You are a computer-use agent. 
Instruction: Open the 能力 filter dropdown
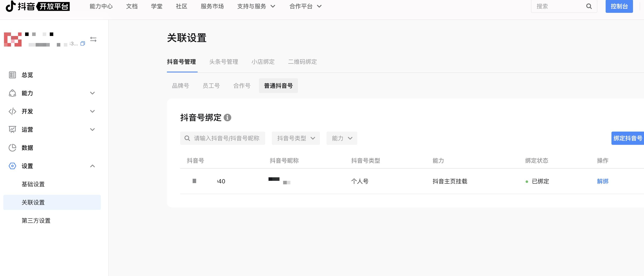342,138
